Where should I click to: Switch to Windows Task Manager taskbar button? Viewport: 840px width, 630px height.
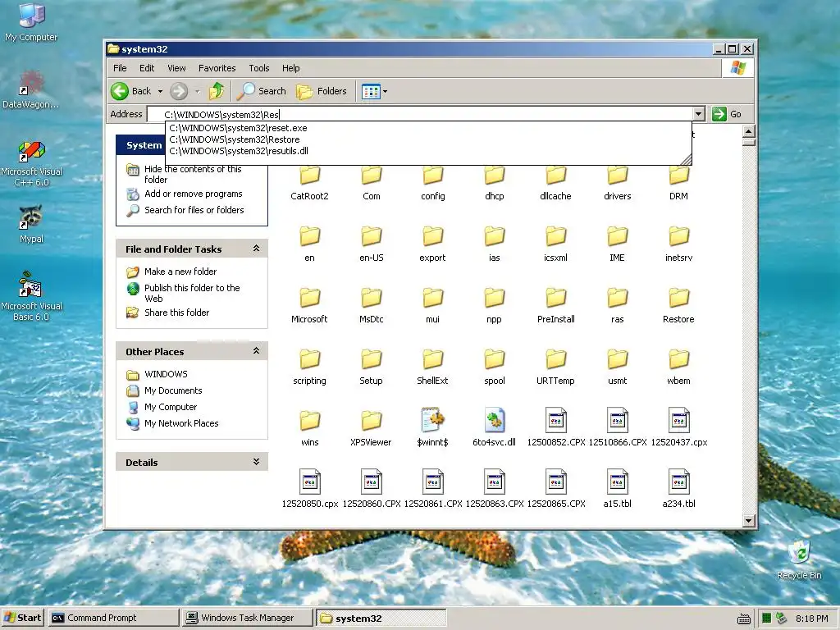[247, 618]
